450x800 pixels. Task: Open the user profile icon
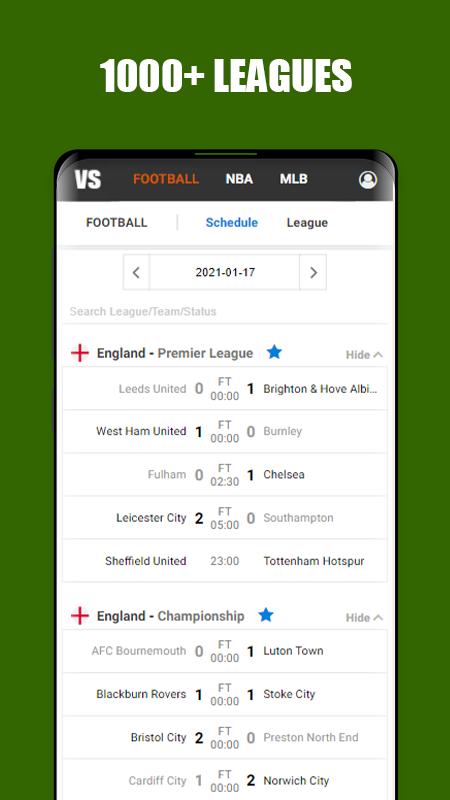[367, 180]
